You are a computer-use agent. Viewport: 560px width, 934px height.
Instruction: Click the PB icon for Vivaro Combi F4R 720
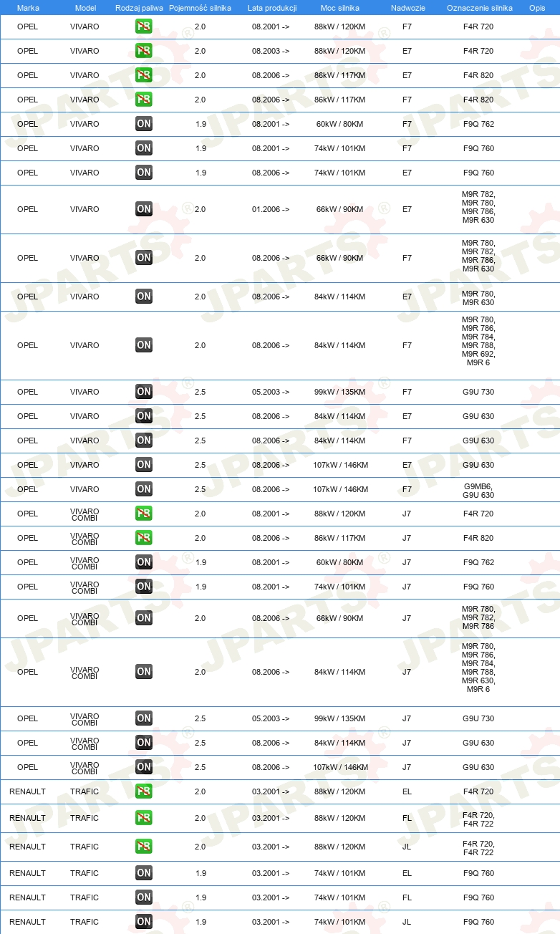coord(144,514)
